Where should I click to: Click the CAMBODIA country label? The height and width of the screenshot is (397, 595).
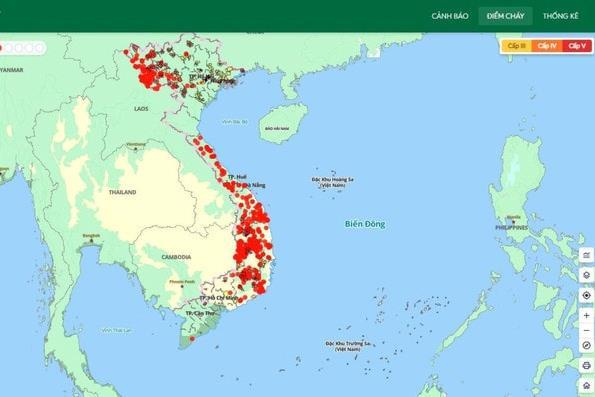coord(176,257)
